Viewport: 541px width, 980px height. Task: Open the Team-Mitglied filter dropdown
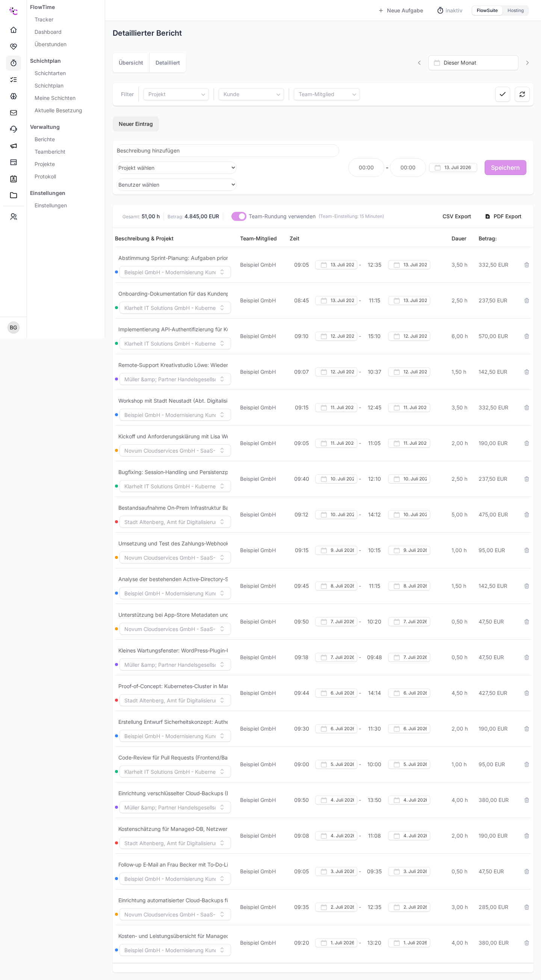(x=327, y=94)
